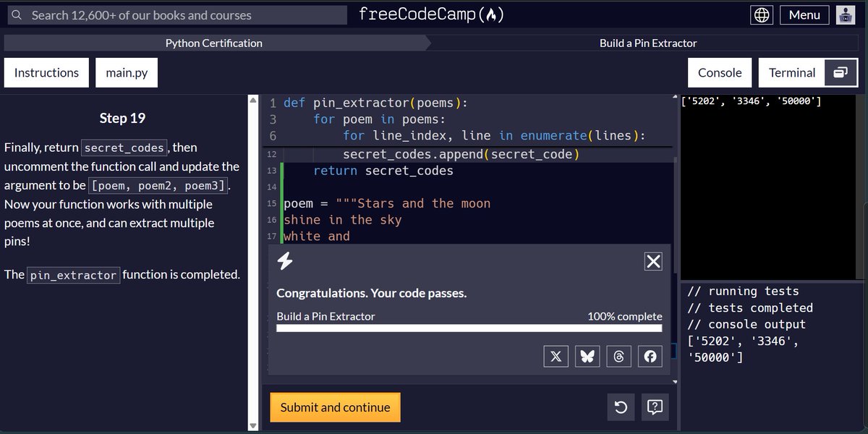The width and height of the screenshot is (868, 434).
Task: Share completion on X
Action: pos(556,356)
